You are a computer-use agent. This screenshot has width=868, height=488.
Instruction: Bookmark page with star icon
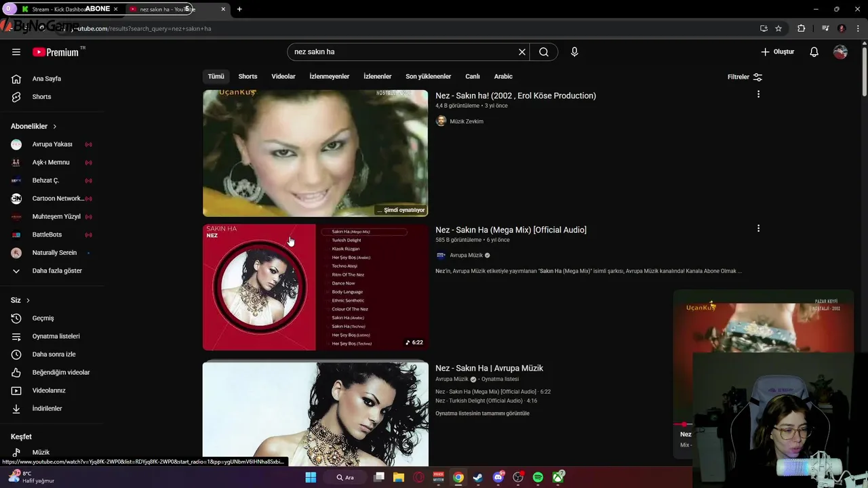pyautogui.click(x=778, y=28)
